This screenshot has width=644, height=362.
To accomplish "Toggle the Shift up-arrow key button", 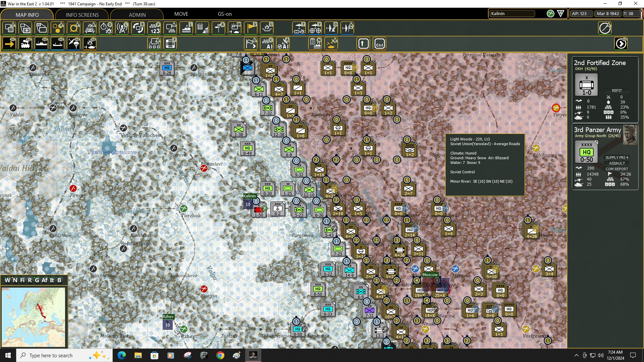I will (363, 44).
